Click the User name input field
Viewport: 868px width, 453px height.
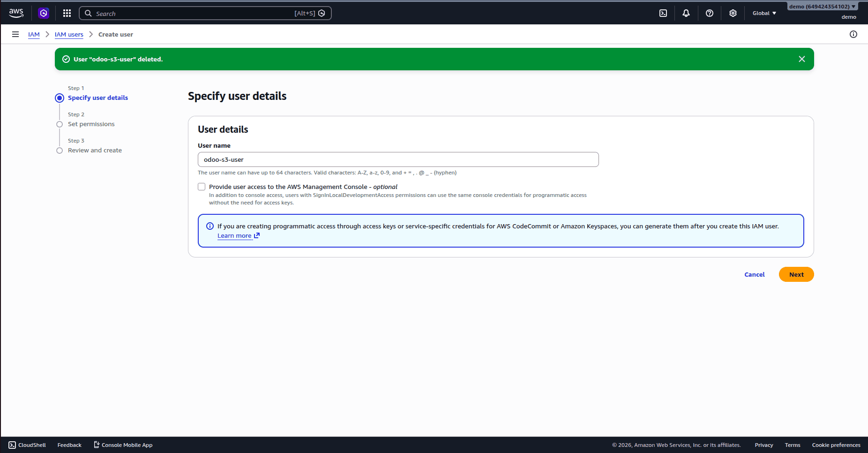398,159
